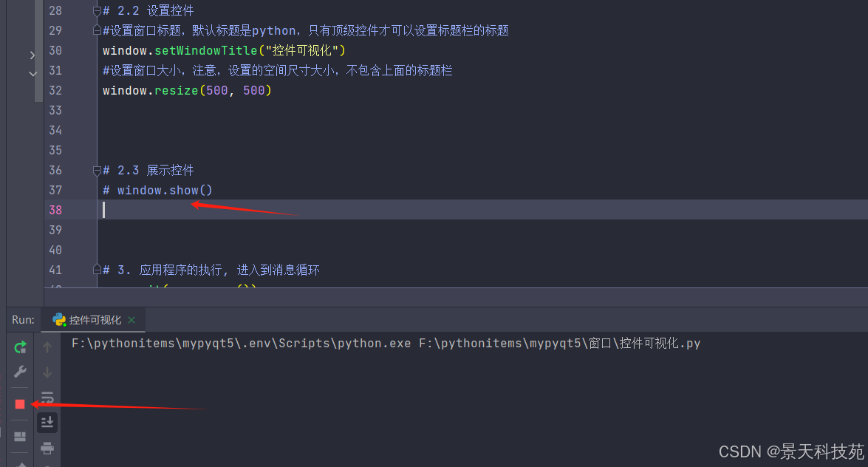Toggle the fold marker at line 41

pos(96,270)
